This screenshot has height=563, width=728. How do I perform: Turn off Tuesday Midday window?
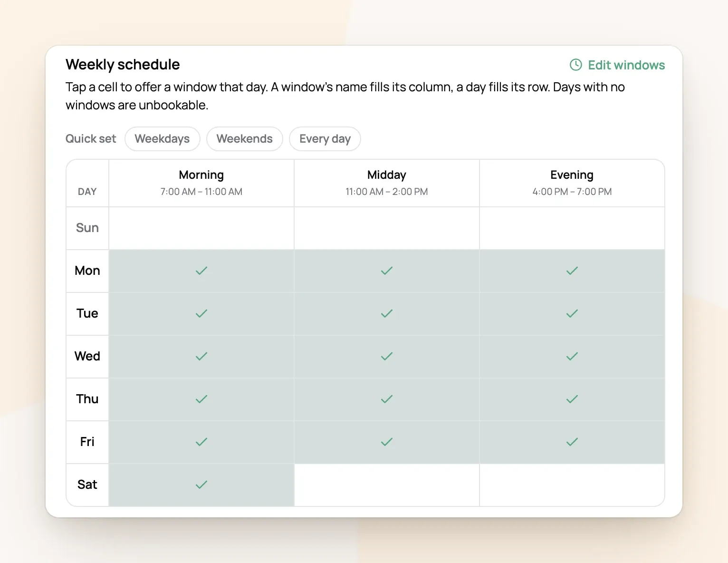[387, 314]
